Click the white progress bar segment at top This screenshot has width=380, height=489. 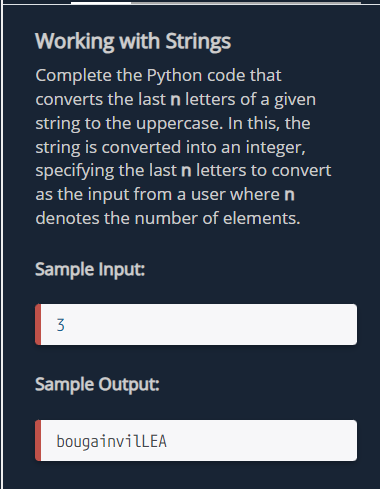tap(101, 3)
